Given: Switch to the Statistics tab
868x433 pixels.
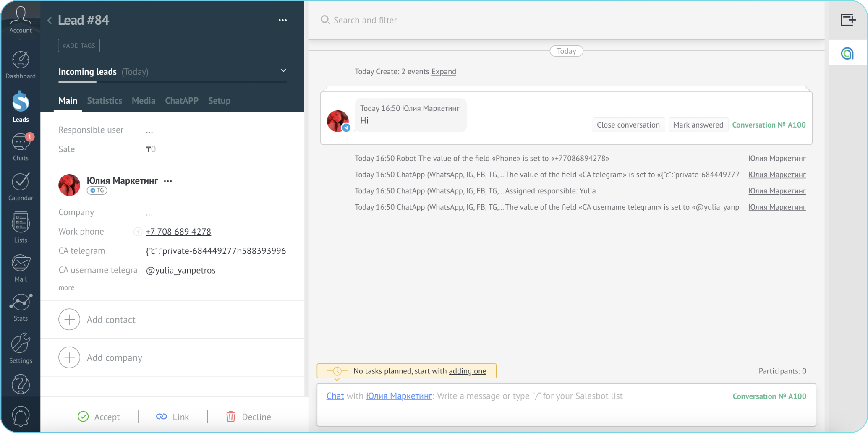Looking at the screenshot, I should point(104,101).
